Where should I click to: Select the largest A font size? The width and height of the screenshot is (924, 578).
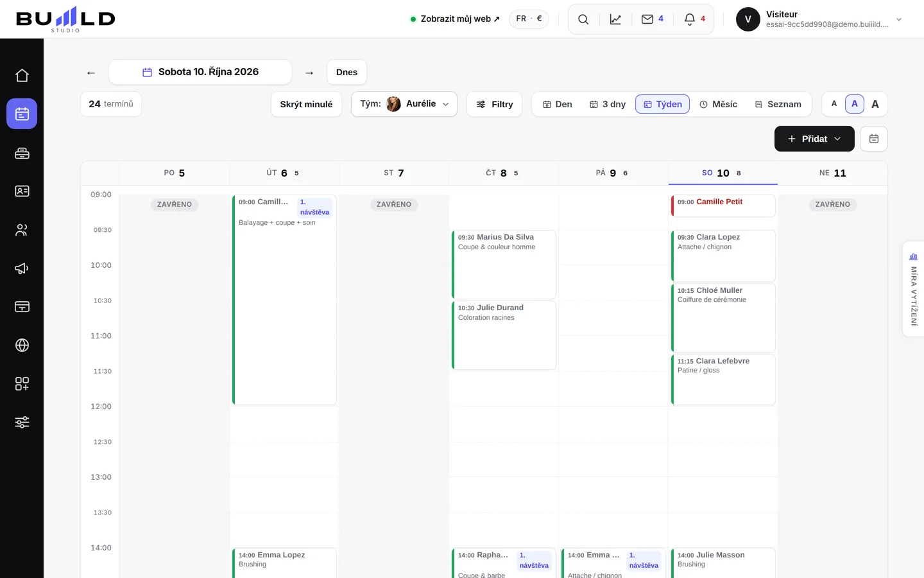pos(875,104)
